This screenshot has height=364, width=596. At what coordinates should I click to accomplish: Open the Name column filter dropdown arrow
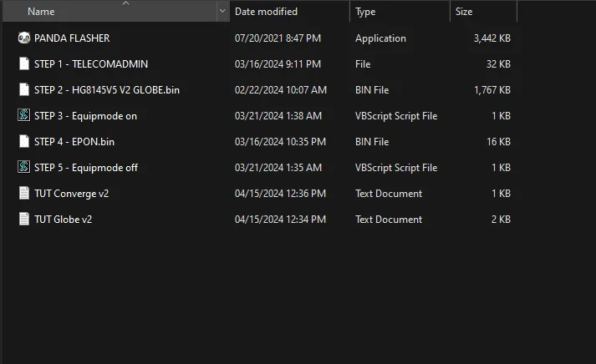[222, 12]
